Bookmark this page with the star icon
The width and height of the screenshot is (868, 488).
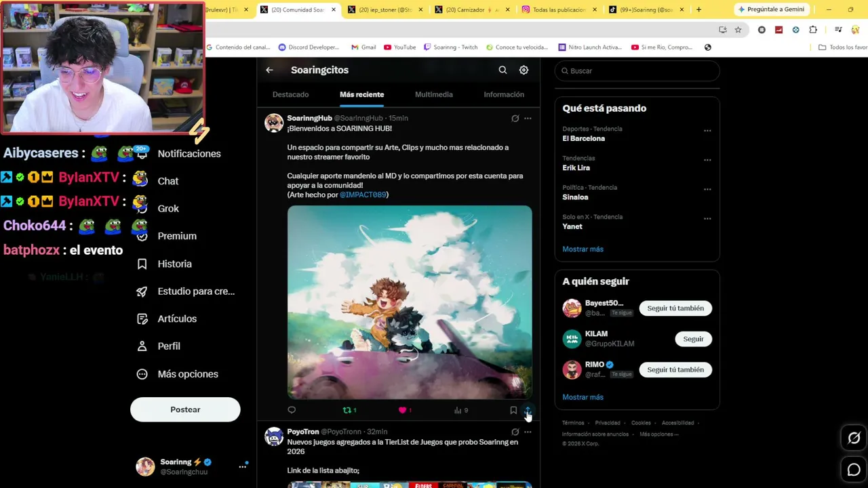738,30
